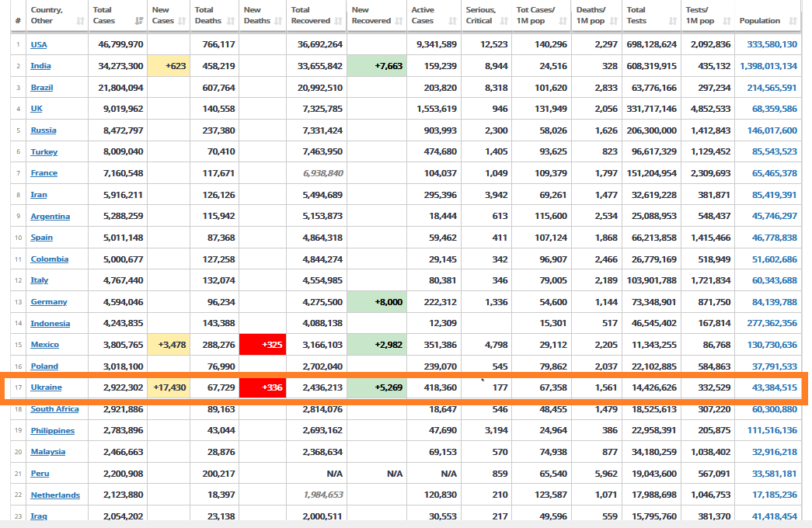812x528 pixels.
Task: Open Brazil population 214,565,591 link
Action: coord(772,88)
